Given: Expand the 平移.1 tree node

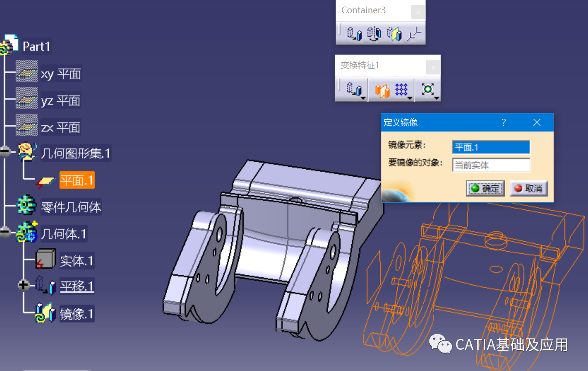Looking at the screenshot, I should click(24, 286).
